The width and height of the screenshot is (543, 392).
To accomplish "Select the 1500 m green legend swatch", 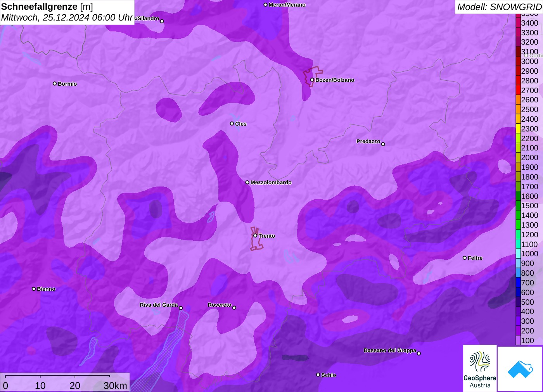I will [518, 205].
